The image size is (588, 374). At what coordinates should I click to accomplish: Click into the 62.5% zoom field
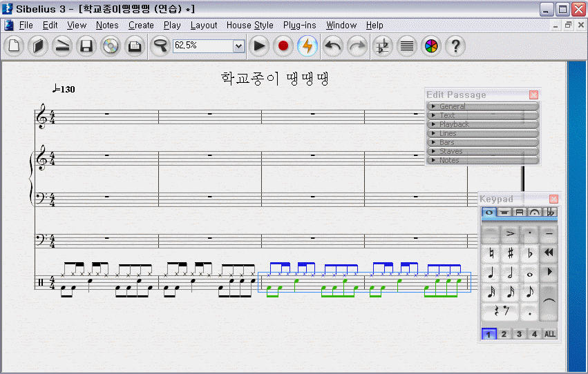[x=203, y=46]
